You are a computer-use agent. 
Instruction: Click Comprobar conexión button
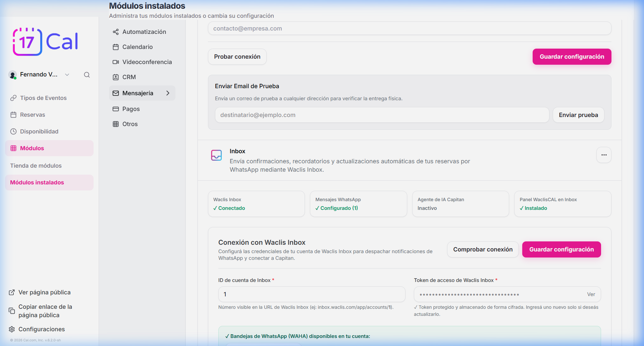point(483,249)
